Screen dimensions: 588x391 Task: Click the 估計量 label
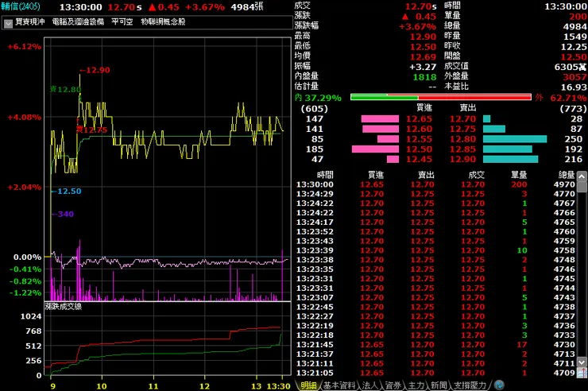307,86
